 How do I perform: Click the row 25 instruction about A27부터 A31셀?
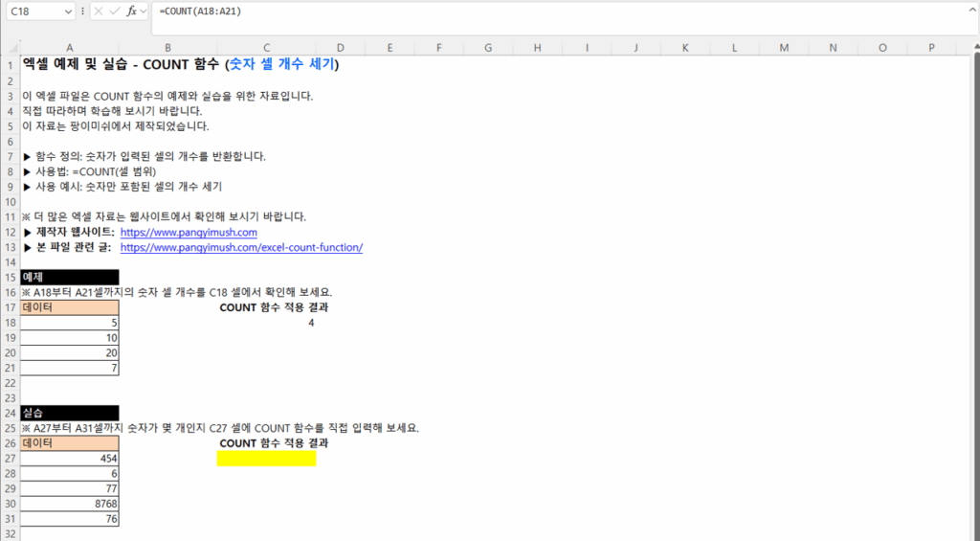click(x=220, y=428)
